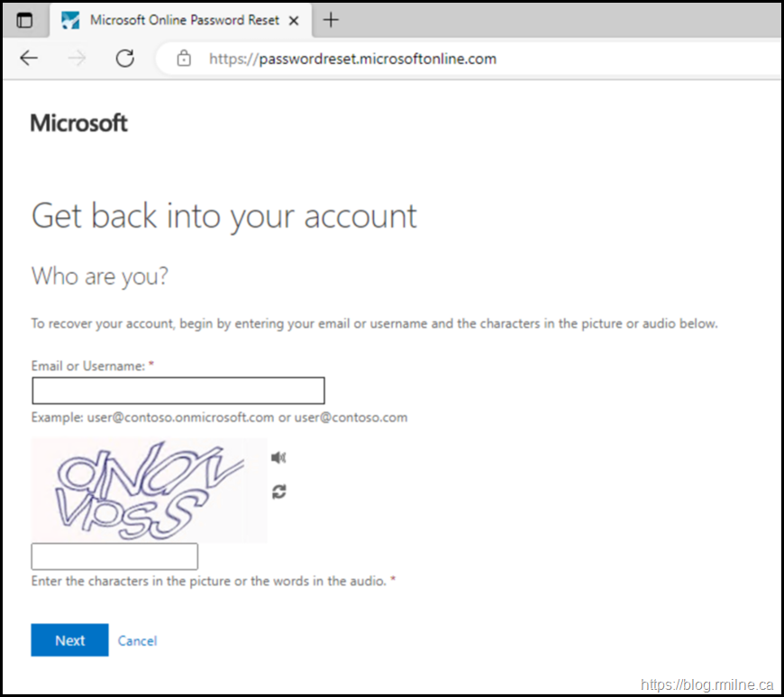Image resolution: width=784 pixels, height=697 pixels.
Task: Click the 'Get back into your account' heading
Action: [x=223, y=216]
